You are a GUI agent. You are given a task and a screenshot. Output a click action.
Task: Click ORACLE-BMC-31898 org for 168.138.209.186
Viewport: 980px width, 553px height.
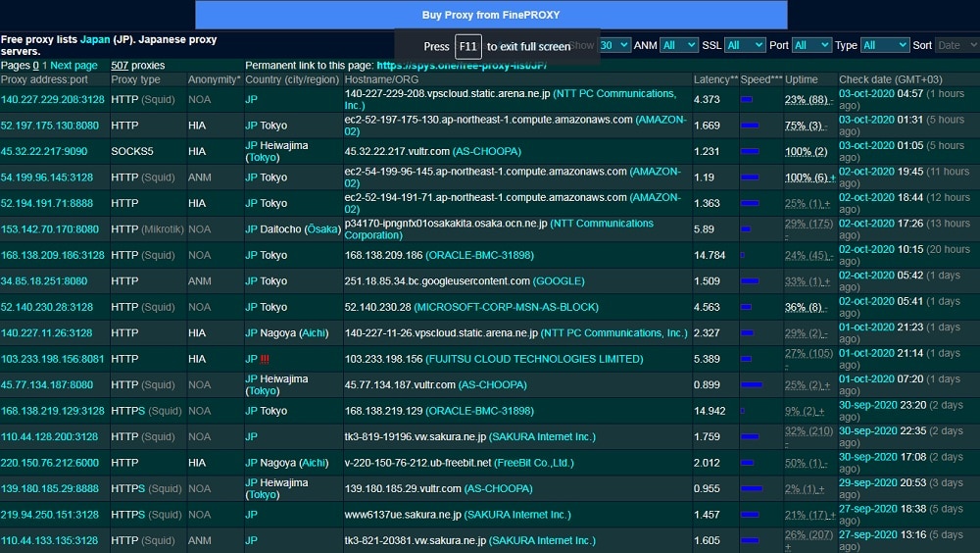479,255
